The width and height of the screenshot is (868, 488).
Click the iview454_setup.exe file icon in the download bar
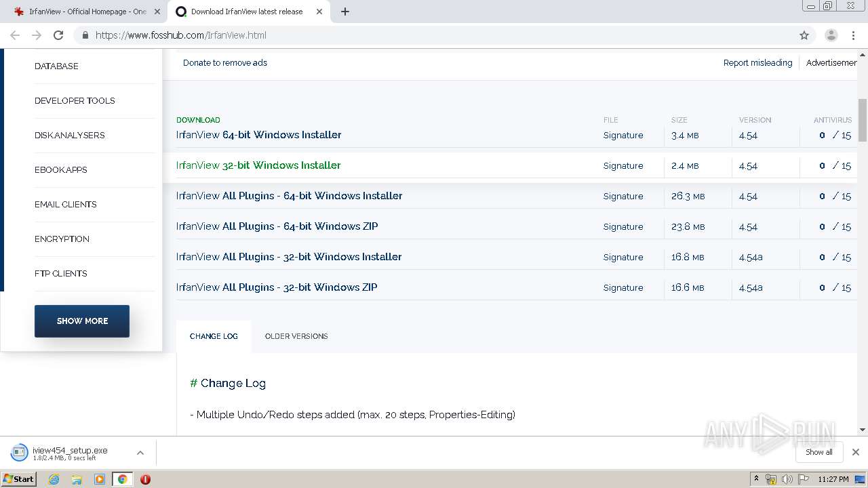(19, 453)
